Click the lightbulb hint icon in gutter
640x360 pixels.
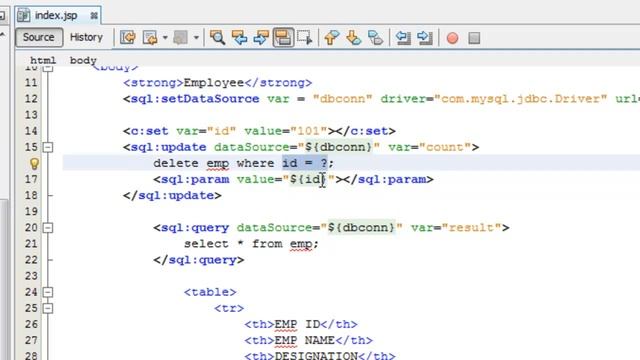pos(34,163)
